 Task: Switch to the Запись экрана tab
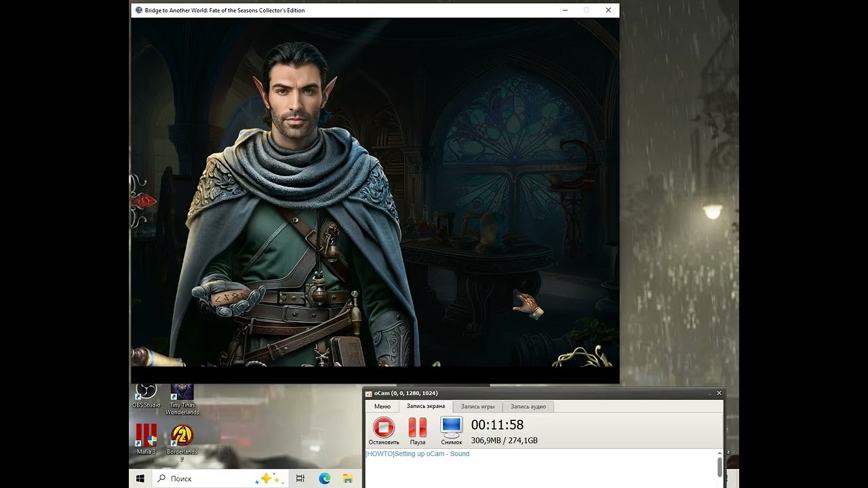(x=426, y=407)
